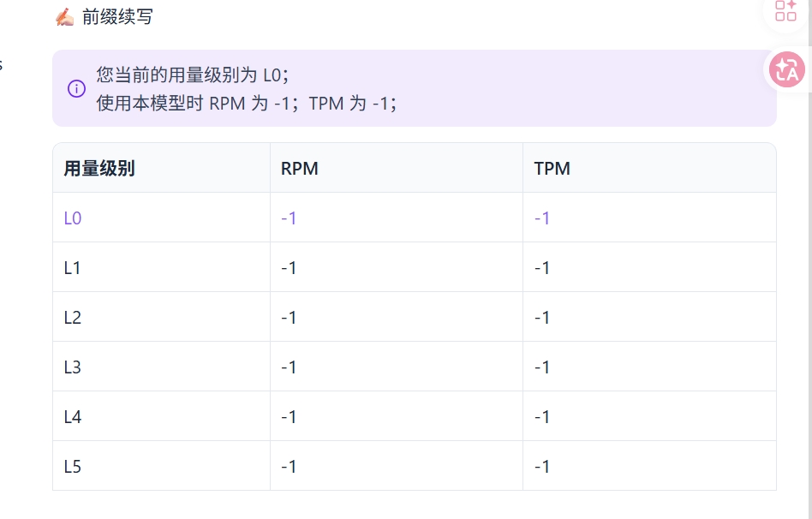The width and height of the screenshot is (812, 519).
Task: Select the 前缀续写 heading text
Action: tap(117, 17)
